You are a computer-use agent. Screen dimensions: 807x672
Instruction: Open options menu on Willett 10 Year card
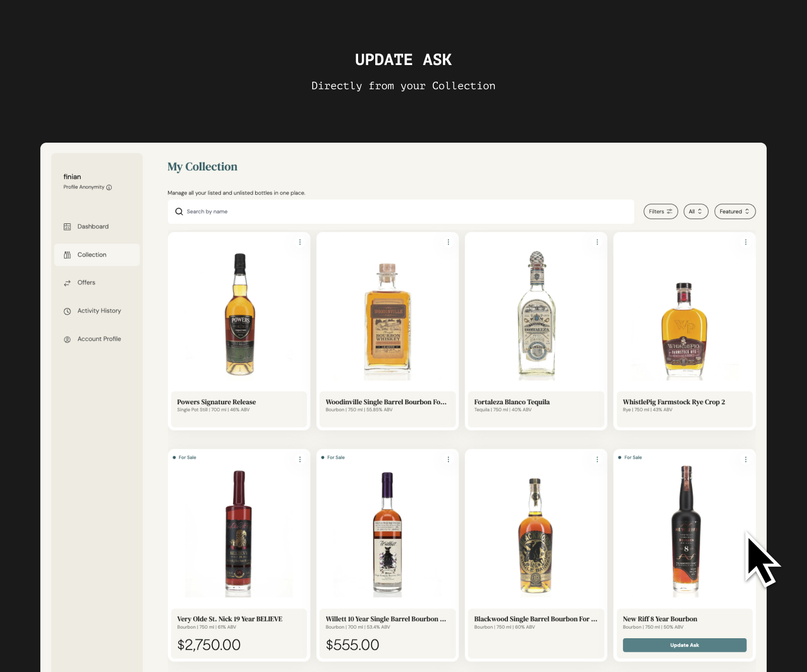[448, 460]
